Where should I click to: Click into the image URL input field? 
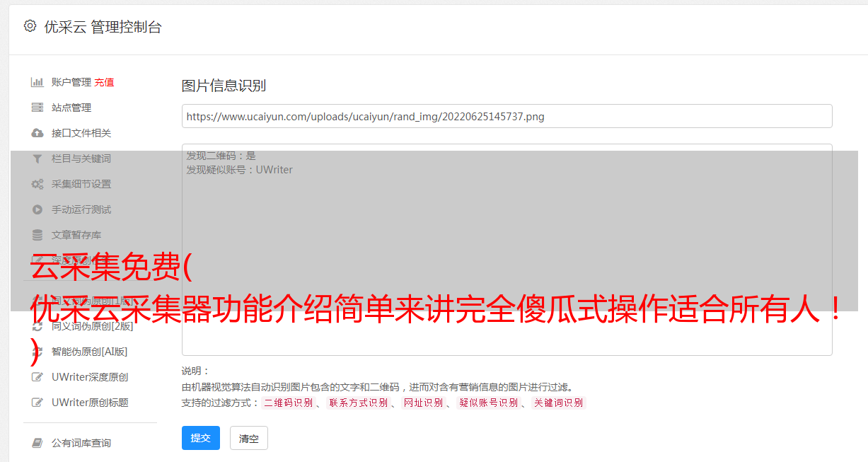pos(507,116)
